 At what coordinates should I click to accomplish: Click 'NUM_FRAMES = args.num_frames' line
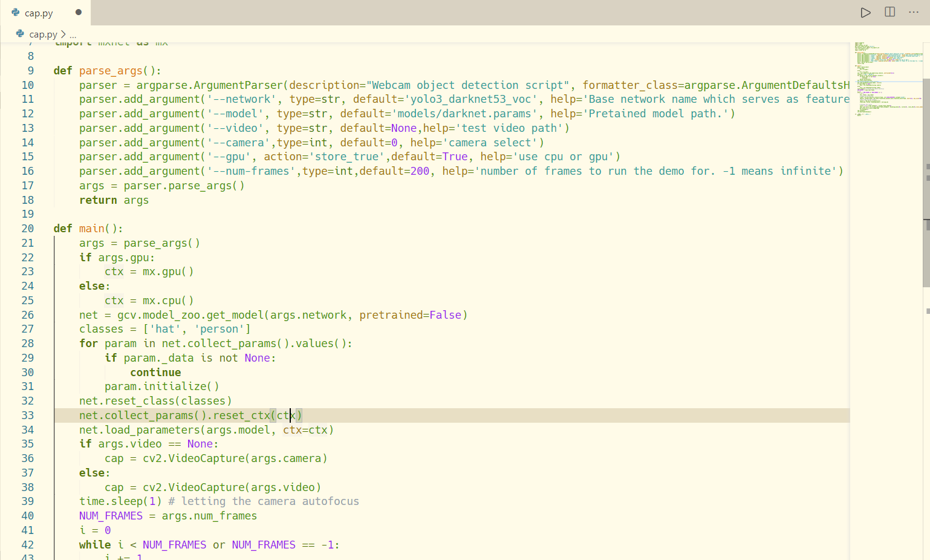pyautogui.click(x=168, y=516)
